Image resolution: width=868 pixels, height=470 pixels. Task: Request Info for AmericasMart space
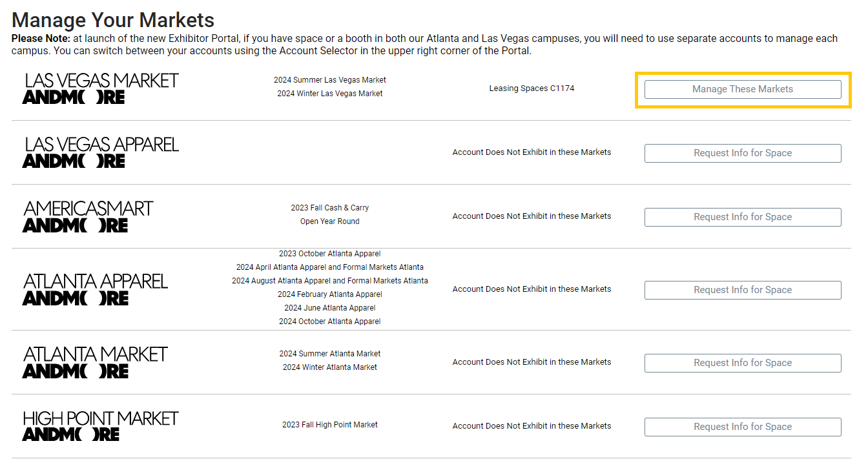pyautogui.click(x=743, y=217)
